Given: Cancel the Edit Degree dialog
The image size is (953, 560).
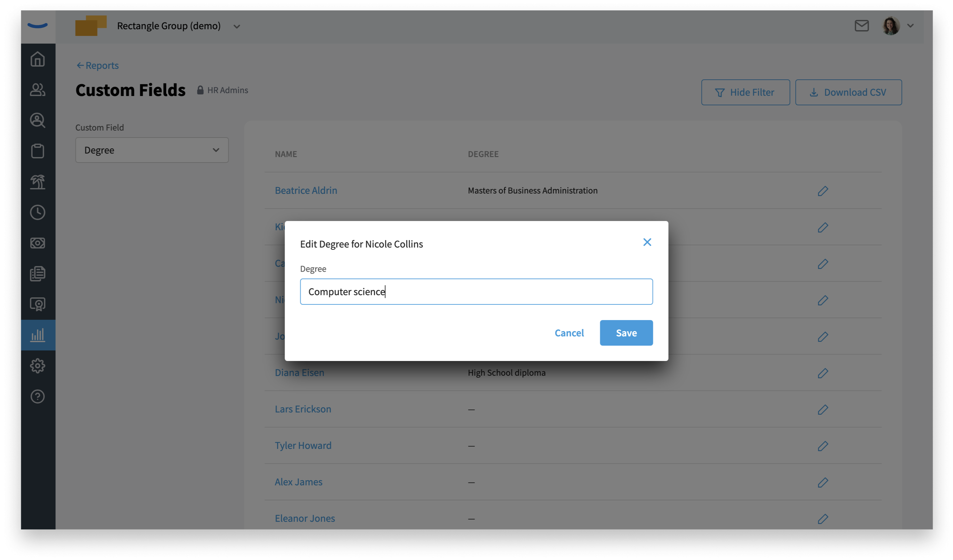Looking at the screenshot, I should point(569,333).
